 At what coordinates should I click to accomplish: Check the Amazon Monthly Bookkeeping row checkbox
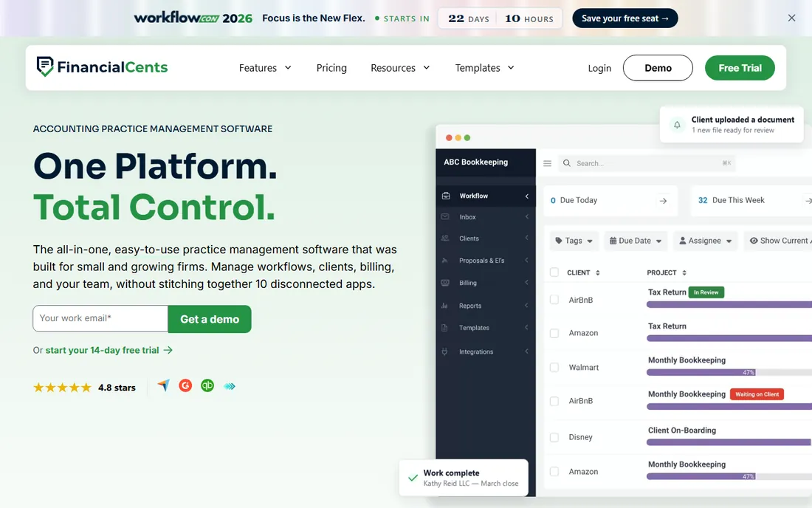point(554,471)
